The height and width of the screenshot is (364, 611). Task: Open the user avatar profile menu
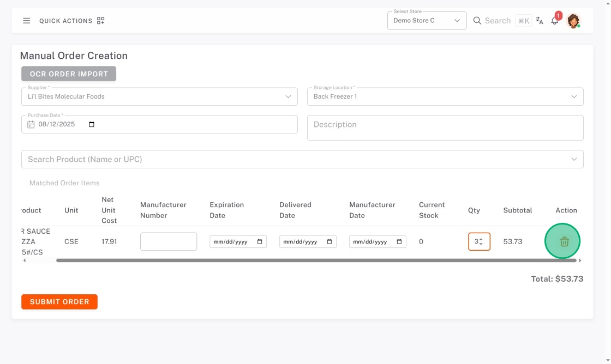click(573, 21)
